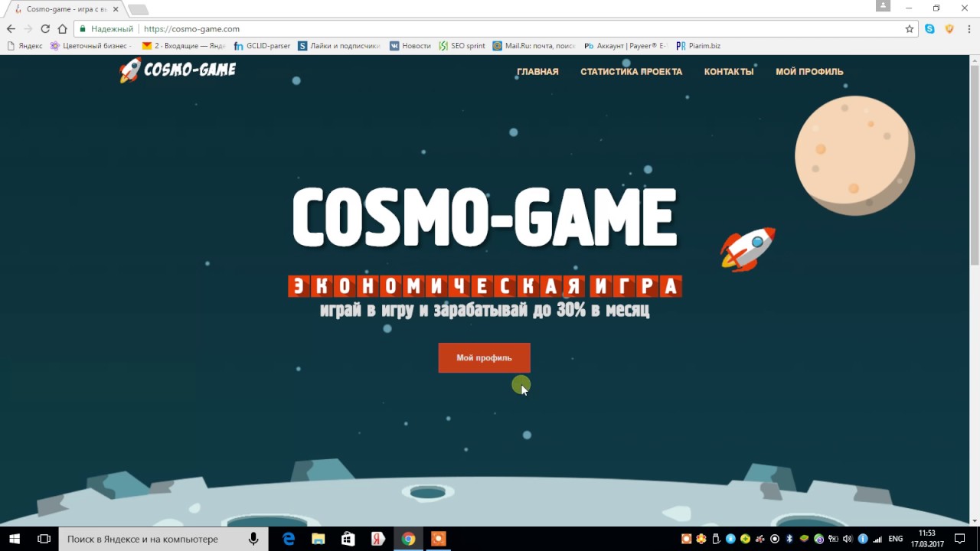Viewport: 980px width, 551px height.
Task: Open Task View on taskbar
Action: point(44,539)
